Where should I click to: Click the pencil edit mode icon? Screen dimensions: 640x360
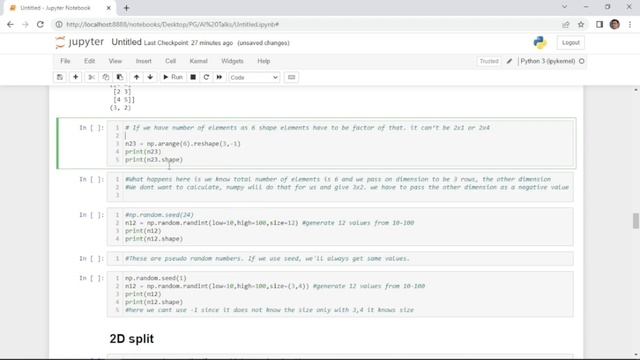coord(509,61)
